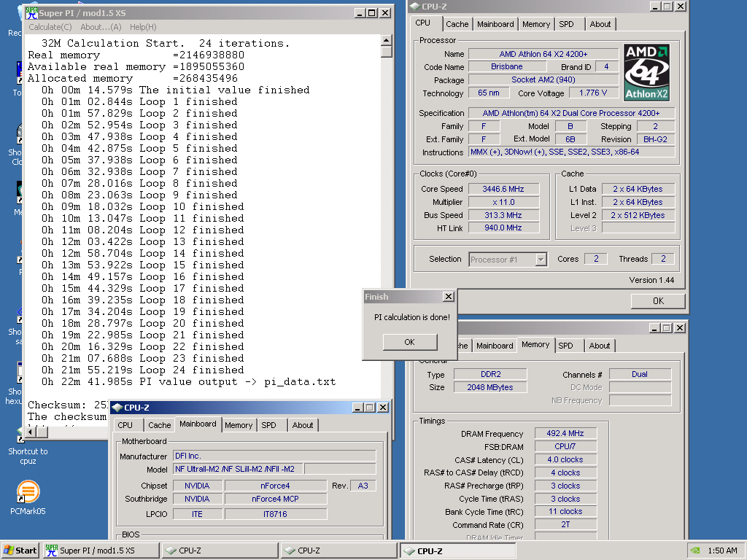Click Super PI vertical scrollbar up arrow
Viewport: 747px width, 560px height.
[387, 40]
